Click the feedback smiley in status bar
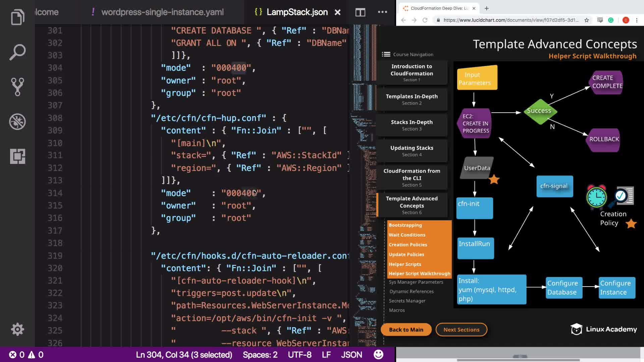Viewport: 644px width, 362px height. click(378, 355)
